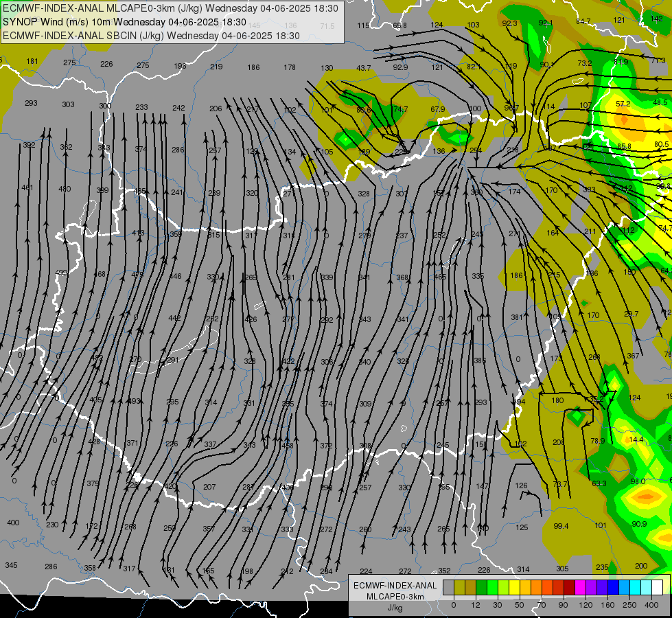Viewport: 672px width, 618px height.
Task: Click the map value 367
Action: click(x=633, y=356)
